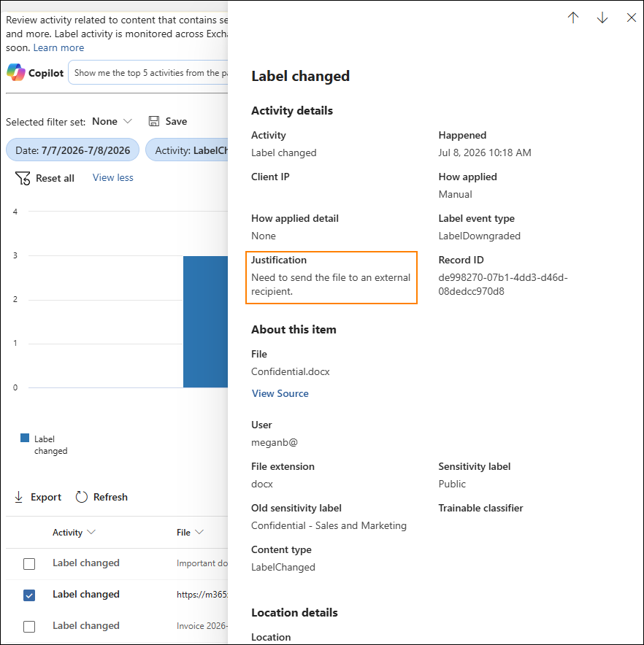Open the Selected filter set None dropdown

112,121
